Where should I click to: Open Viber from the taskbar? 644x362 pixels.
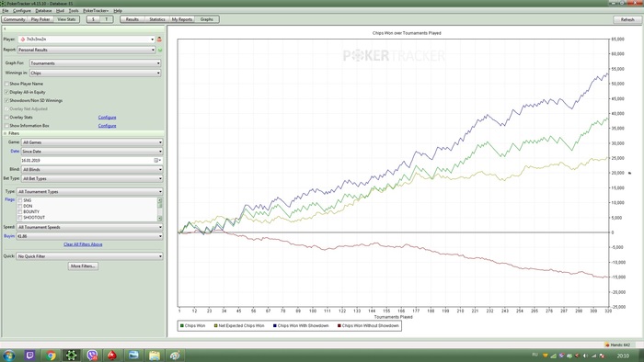coord(92,355)
